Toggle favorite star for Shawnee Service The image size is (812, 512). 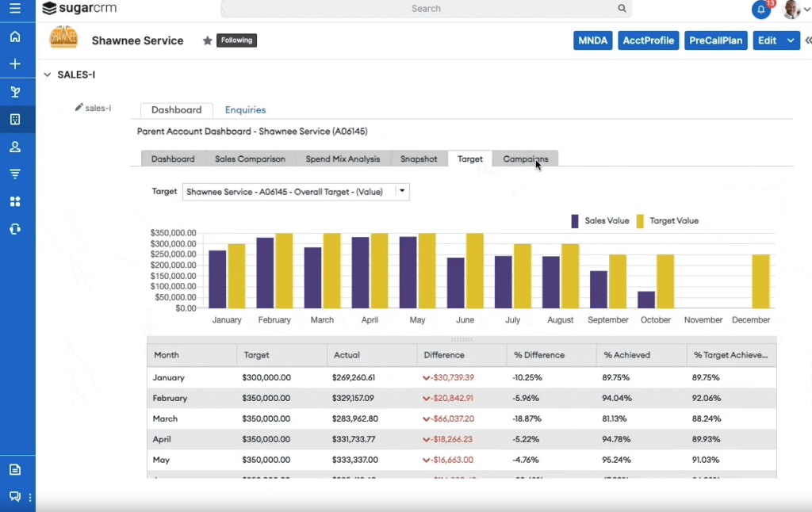pos(208,40)
